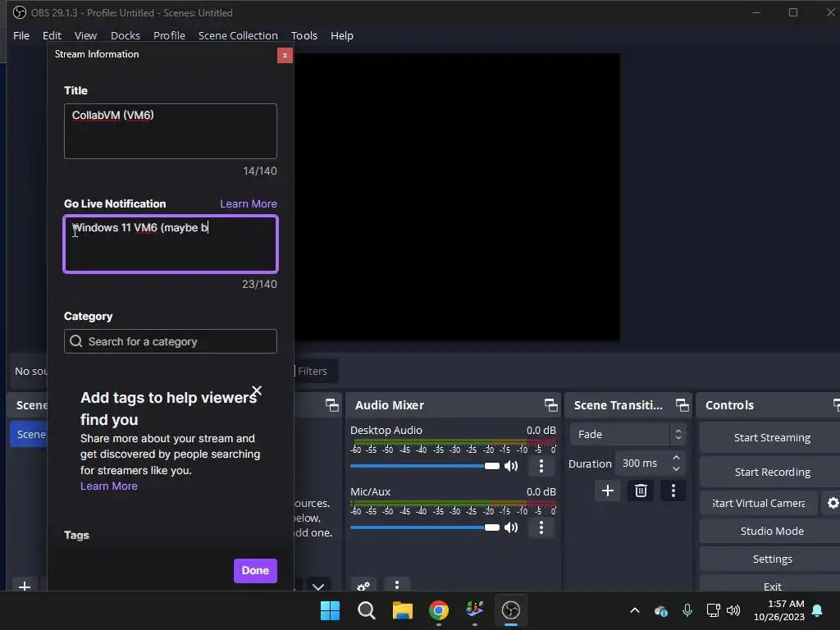Screen dimensions: 840x630
Task: Delete the selected scene transition
Action: pos(641,491)
